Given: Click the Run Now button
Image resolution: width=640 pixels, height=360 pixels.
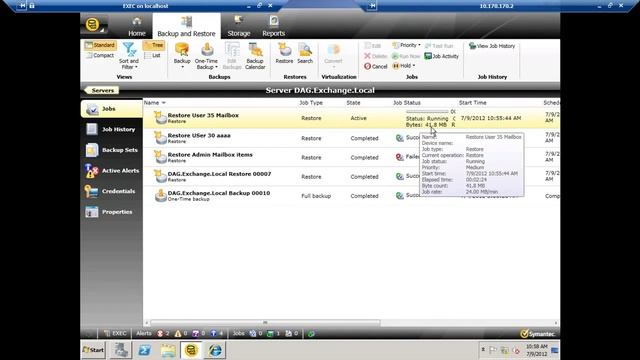Looking at the screenshot, I should pyautogui.click(x=406, y=56).
